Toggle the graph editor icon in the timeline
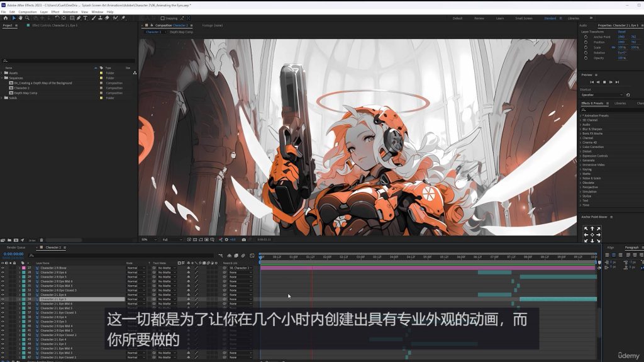 (252, 256)
